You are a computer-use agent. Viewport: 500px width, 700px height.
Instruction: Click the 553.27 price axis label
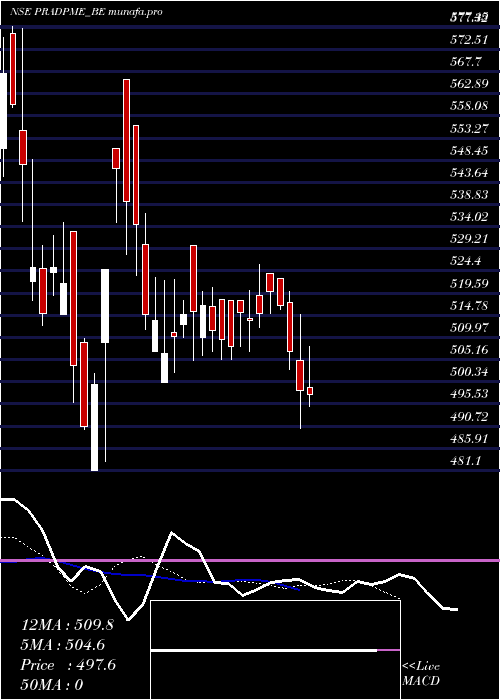[468, 129]
